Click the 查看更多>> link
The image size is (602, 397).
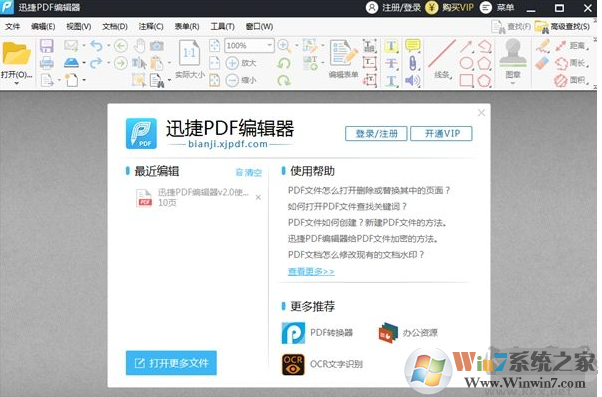coord(311,271)
